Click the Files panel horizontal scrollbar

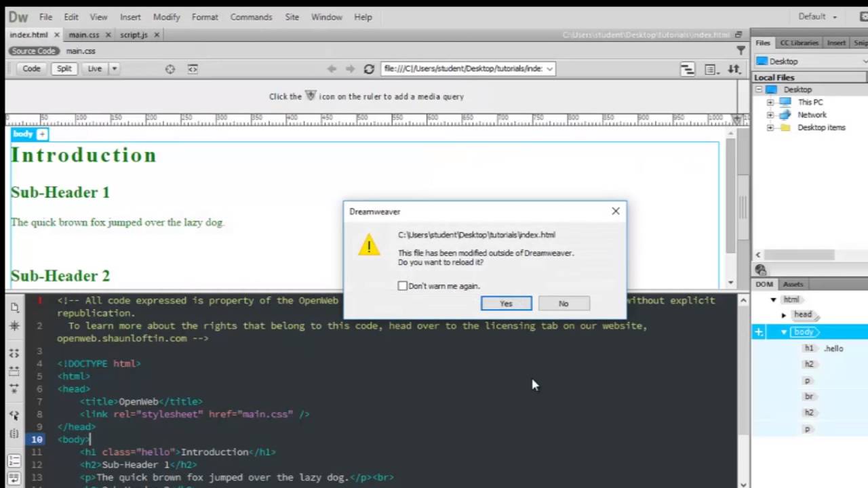tap(800, 254)
